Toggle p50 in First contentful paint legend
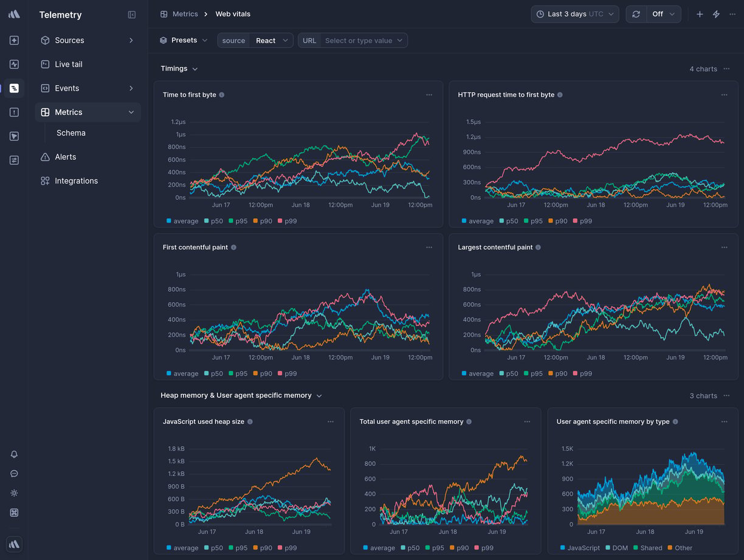Viewport: 744px width, 560px height. click(x=213, y=374)
